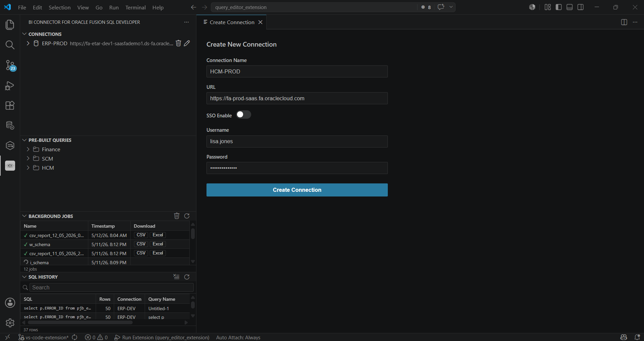This screenshot has width=644, height=341.
Task: Expand the SCM query folder
Action: coord(28,158)
